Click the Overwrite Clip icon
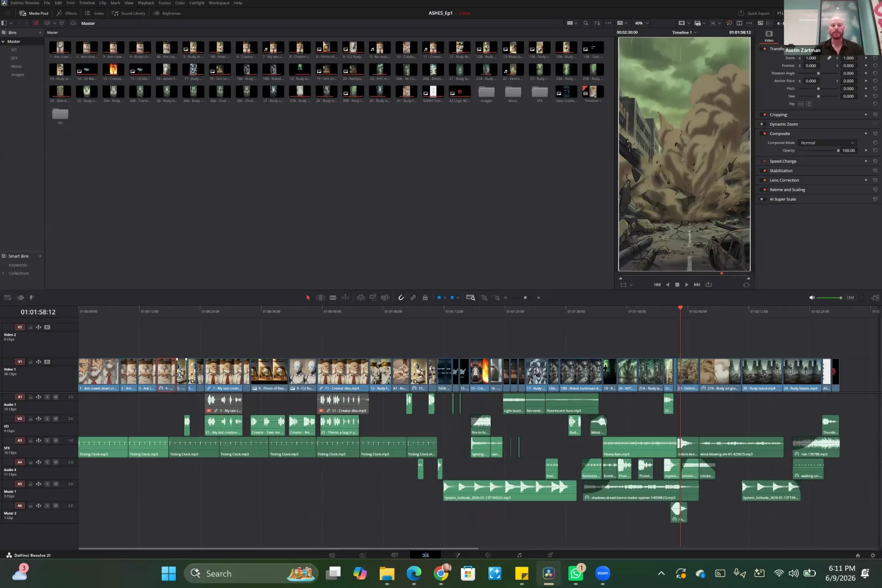The width and height of the screenshot is (882, 588). [373, 298]
